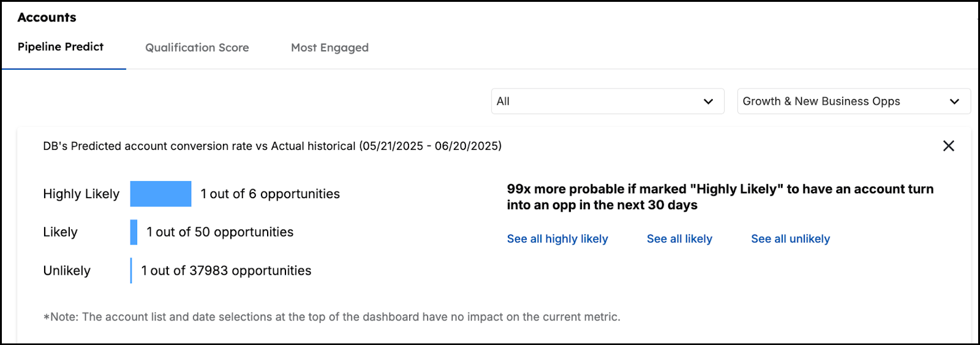Viewport: 980px width, 345px height.
Task: Switch to the Pipeline Predict tab
Action: click(61, 47)
